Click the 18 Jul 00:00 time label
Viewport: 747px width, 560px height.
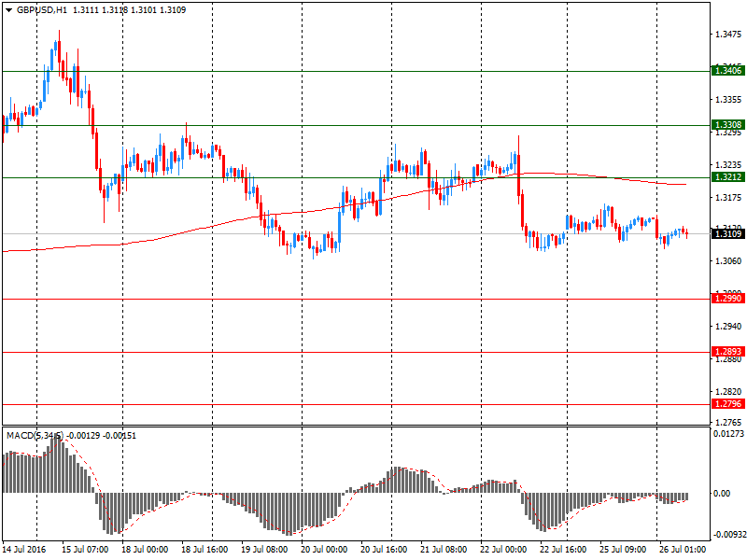145,550
